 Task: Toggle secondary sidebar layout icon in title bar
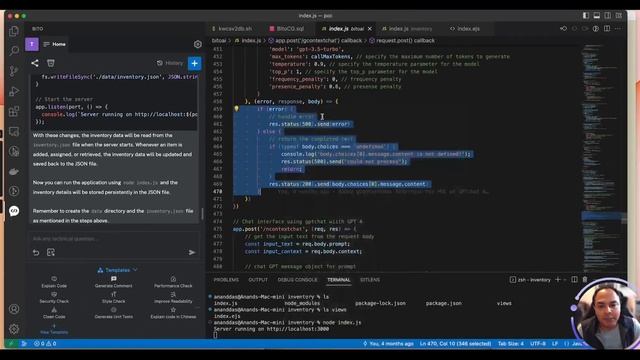coord(608,16)
